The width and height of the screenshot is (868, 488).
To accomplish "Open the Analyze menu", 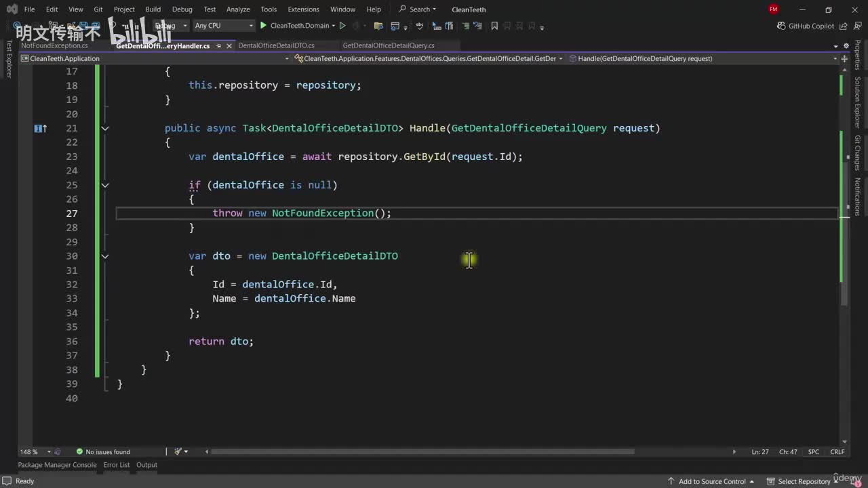I will (238, 9).
